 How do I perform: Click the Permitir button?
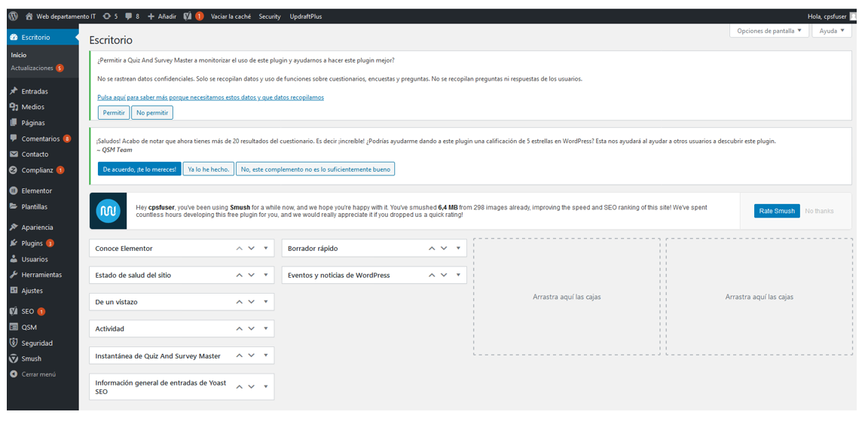point(114,112)
